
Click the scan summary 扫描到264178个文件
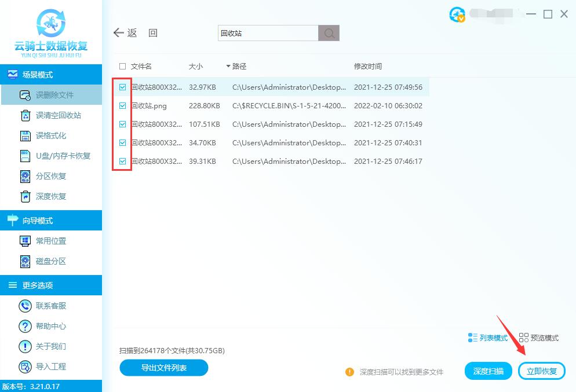click(172, 350)
